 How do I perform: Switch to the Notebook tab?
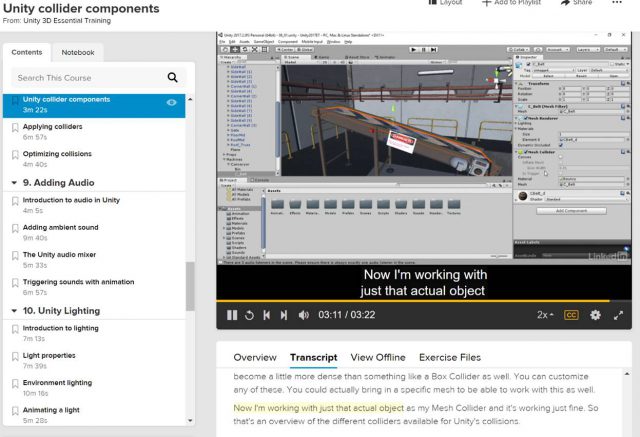tap(78, 52)
